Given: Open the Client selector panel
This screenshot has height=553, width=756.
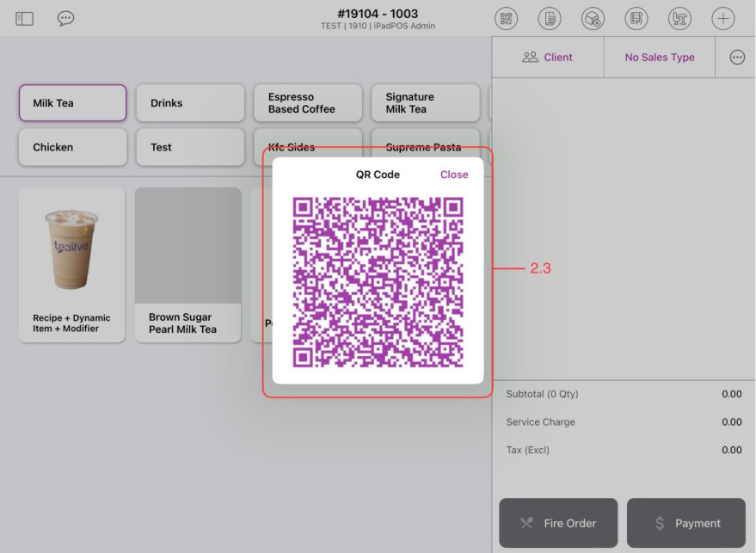Looking at the screenshot, I should (x=548, y=57).
